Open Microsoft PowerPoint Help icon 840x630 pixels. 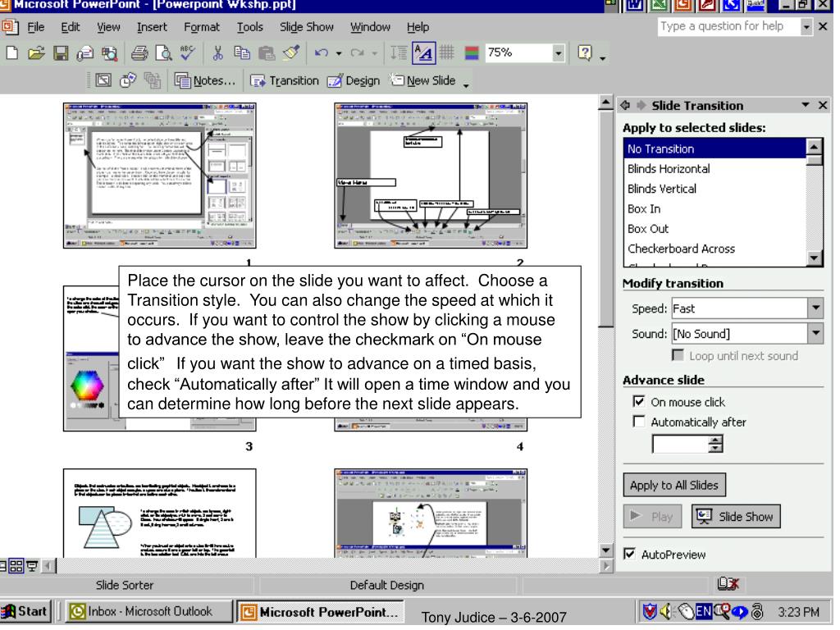(584, 52)
